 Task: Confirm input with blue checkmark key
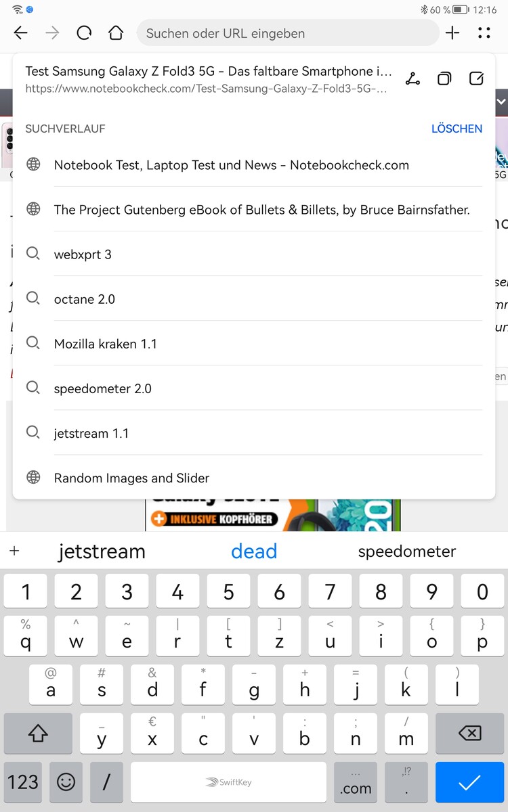click(469, 782)
